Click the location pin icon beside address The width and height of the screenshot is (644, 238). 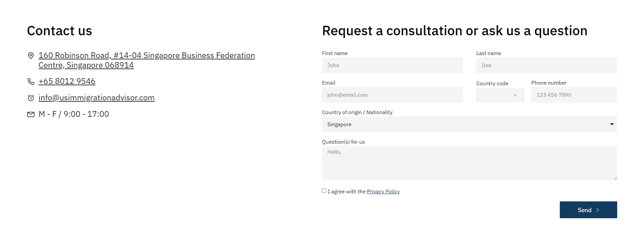click(31, 56)
